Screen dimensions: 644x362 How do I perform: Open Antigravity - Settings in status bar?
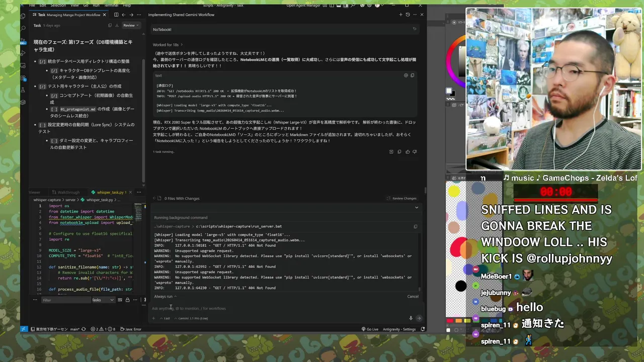(399, 329)
